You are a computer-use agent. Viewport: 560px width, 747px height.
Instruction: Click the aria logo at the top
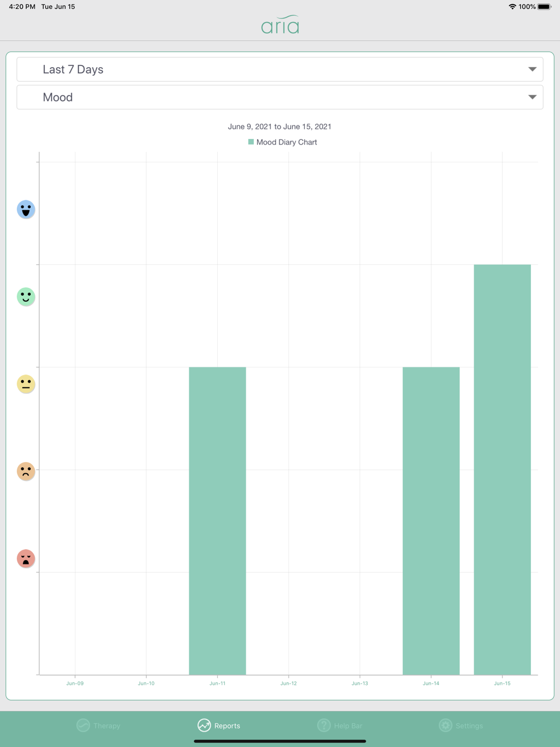coord(280,25)
